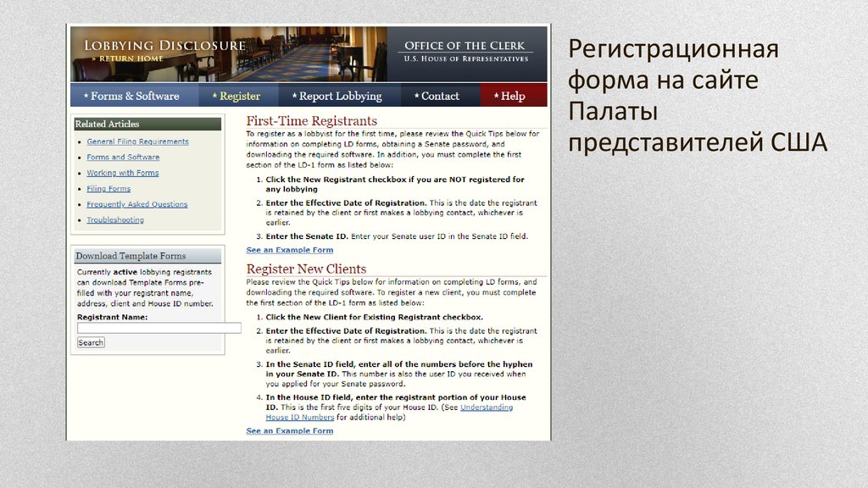Open the Forms and Software article link
Image resolution: width=868 pixels, height=488 pixels.
123,158
